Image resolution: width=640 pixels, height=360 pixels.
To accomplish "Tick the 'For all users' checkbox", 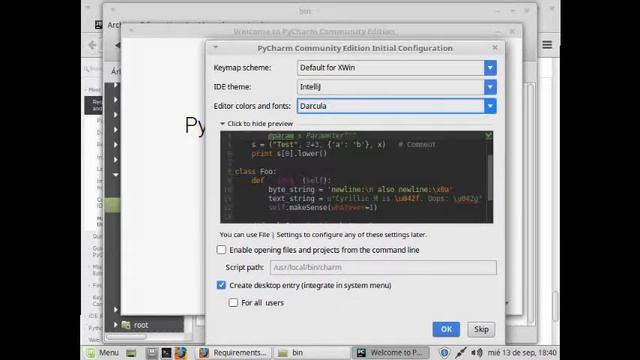I will [x=233, y=302].
